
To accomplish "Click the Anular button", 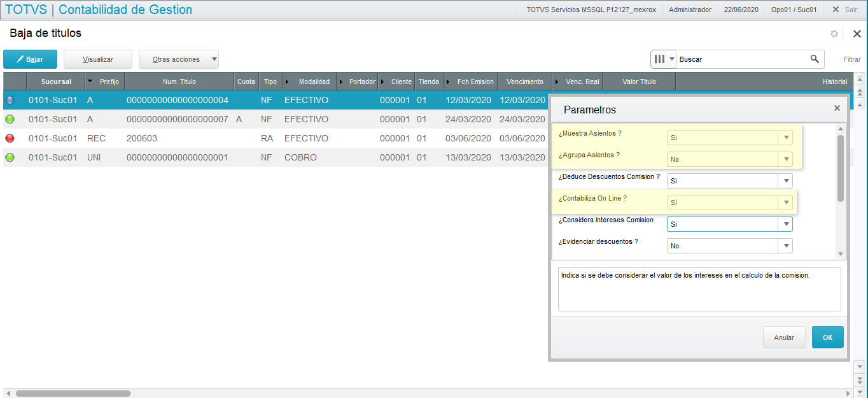I will (784, 338).
